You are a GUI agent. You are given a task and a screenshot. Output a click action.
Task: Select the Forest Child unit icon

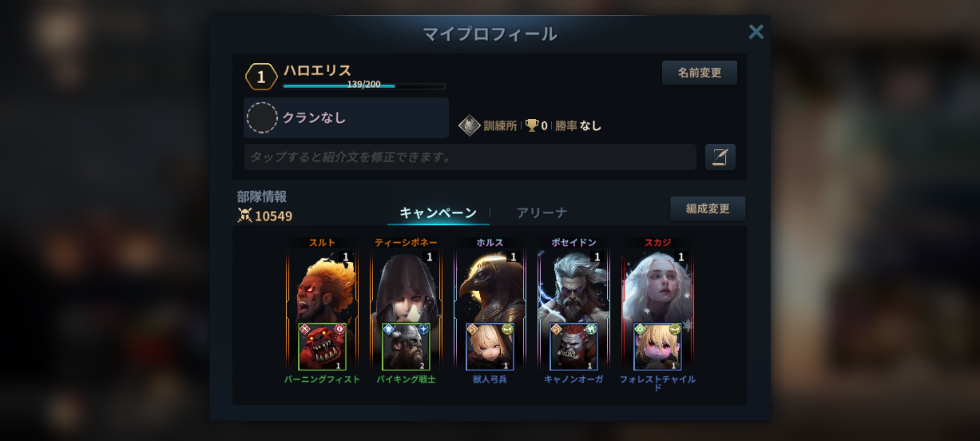tap(657, 347)
